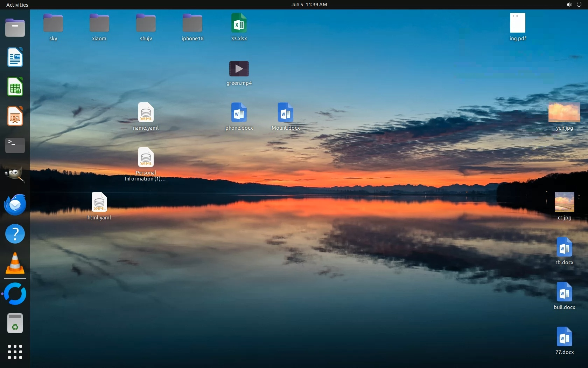Launch GIMP image editor from dock
The height and width of the screenshot is (368, 588).
point(15,174)
